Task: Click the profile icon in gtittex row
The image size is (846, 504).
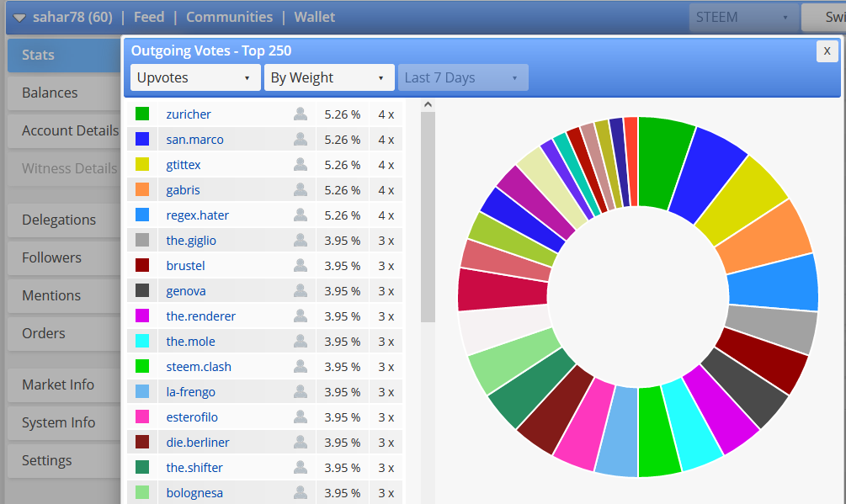Action: [x=301, y=164]
